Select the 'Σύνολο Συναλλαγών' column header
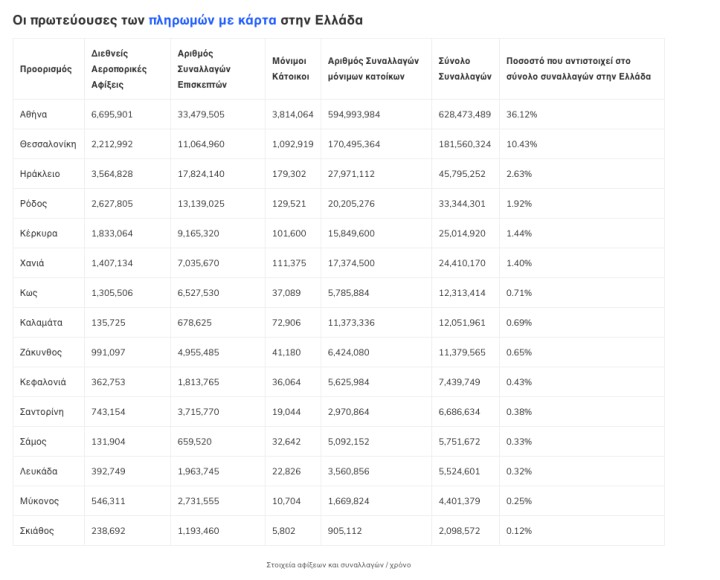The width and height of the screenshot is (720, 580). click(465, 69)
